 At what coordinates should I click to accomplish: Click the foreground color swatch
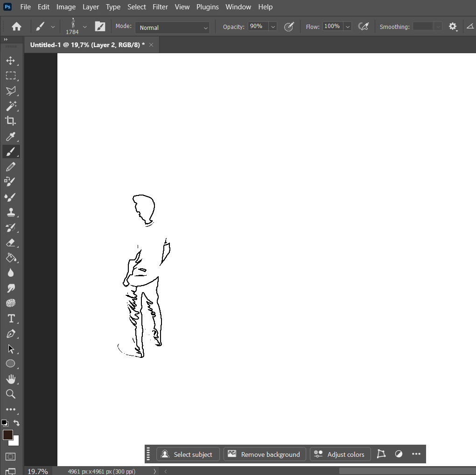(x=7, y=435)
